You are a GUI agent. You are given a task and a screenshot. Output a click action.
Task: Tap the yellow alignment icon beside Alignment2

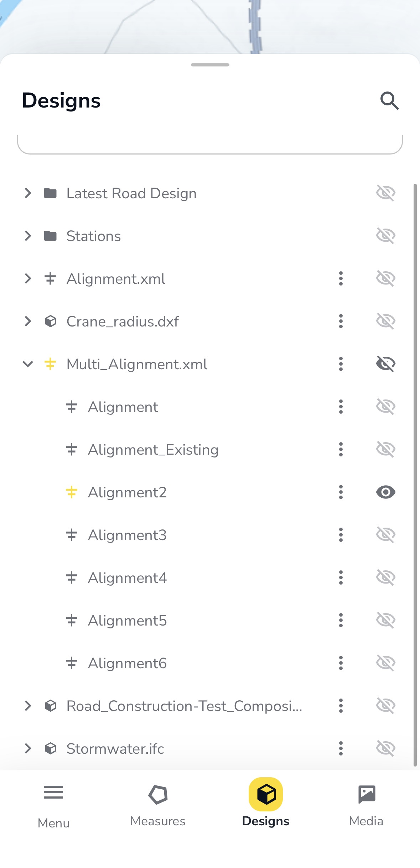pos(71,492)
